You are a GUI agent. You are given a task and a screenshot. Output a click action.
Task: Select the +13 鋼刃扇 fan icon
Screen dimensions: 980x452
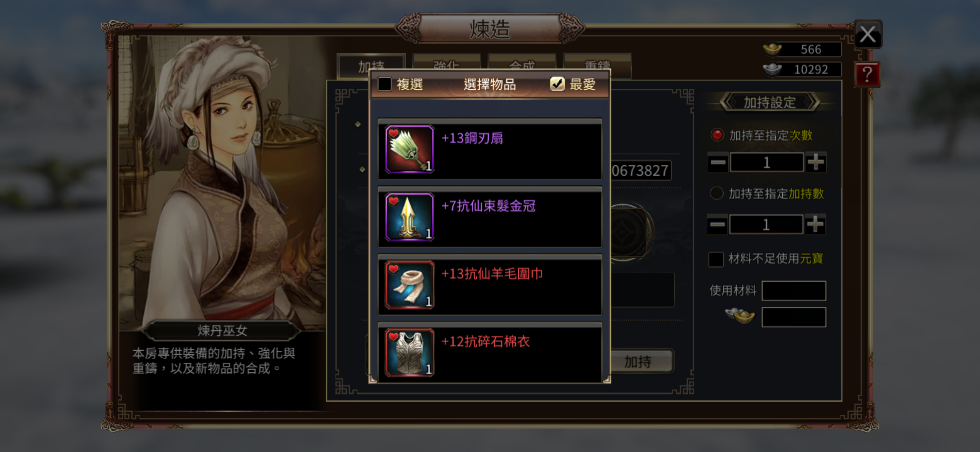[x=409, y=149]
